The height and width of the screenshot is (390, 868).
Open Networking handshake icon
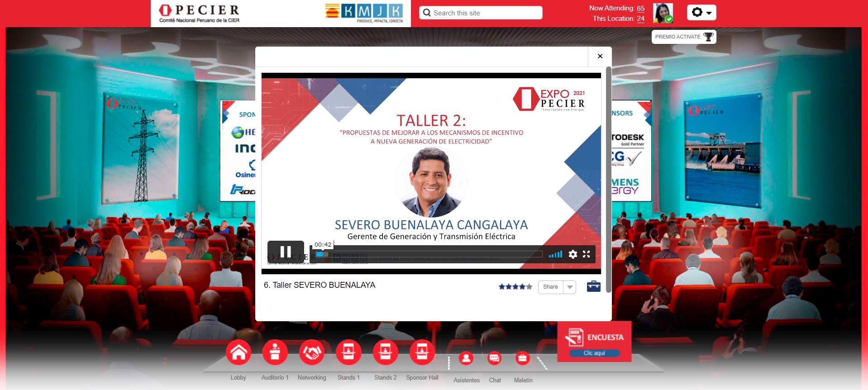(x=312, y=352)
